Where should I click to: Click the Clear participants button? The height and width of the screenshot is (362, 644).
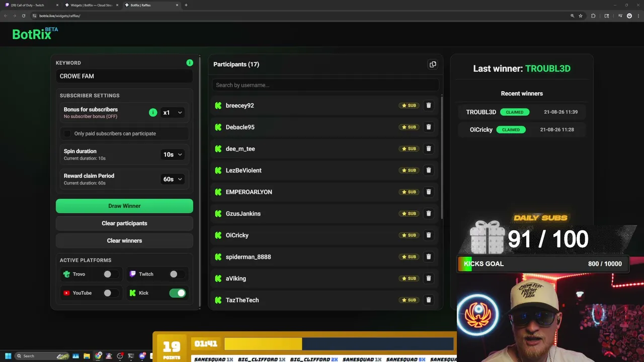point(124,223)
